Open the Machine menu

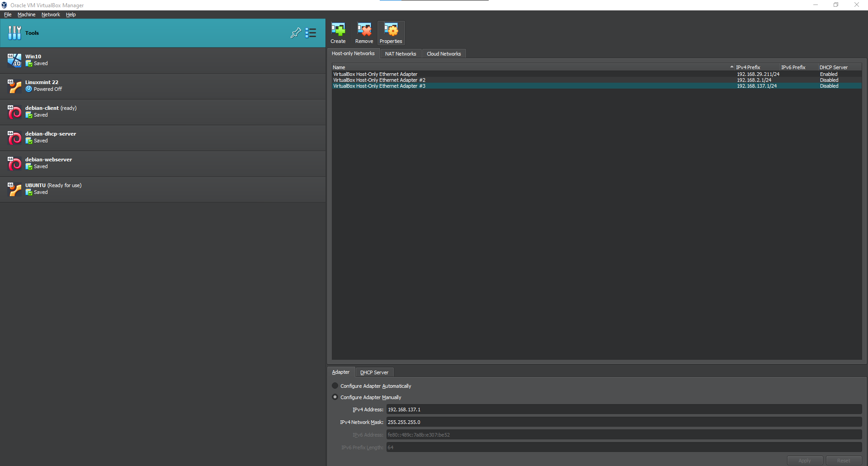pos(26,14)
